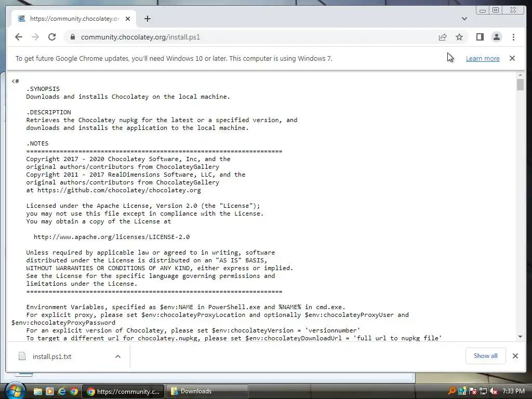Click the scrollbar down arrow

[x=521, y=337]
